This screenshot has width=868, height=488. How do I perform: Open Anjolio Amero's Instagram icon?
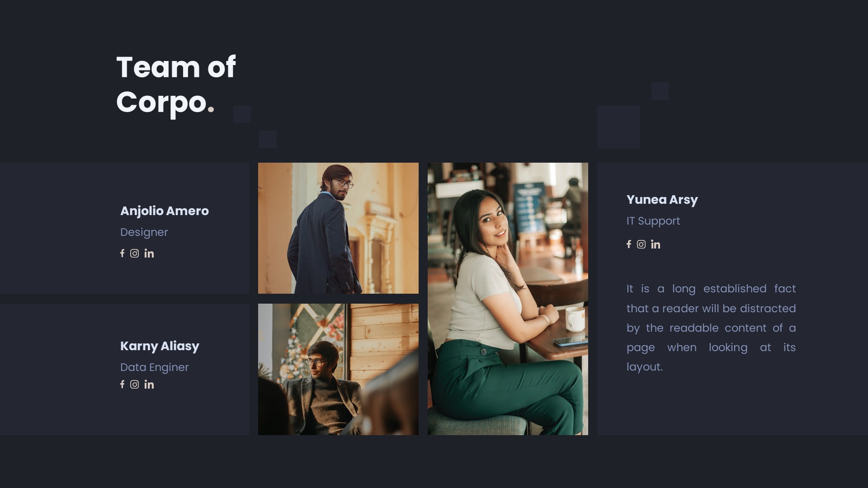click(135, 253)
